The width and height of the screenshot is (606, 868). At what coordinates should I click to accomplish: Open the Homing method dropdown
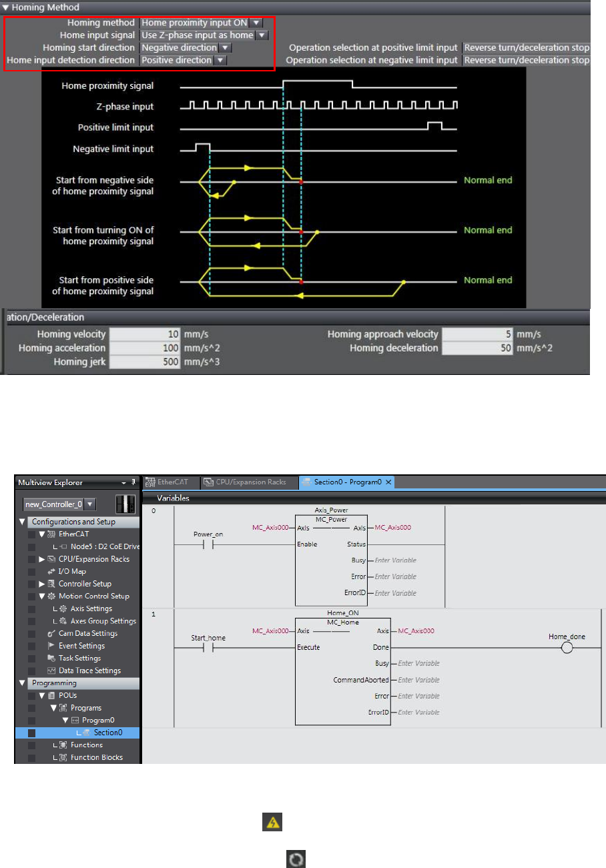pyautogui.click(x=257, y=23)
